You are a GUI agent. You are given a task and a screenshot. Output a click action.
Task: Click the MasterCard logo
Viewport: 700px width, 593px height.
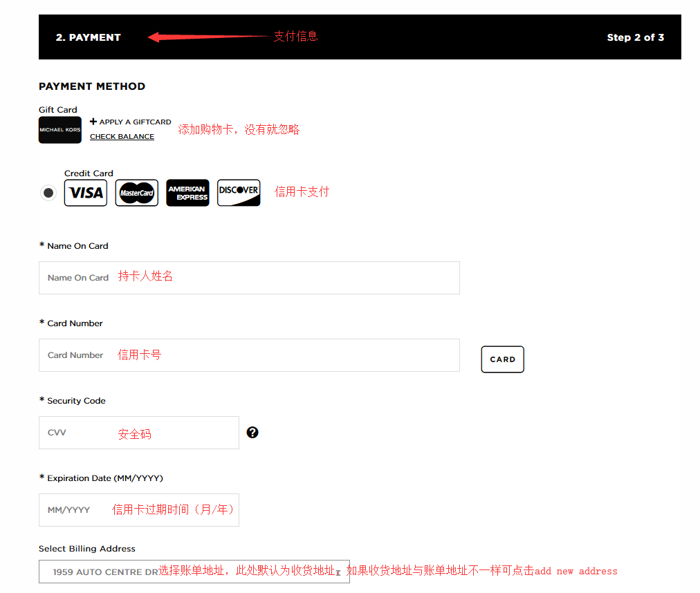[136, 193]
